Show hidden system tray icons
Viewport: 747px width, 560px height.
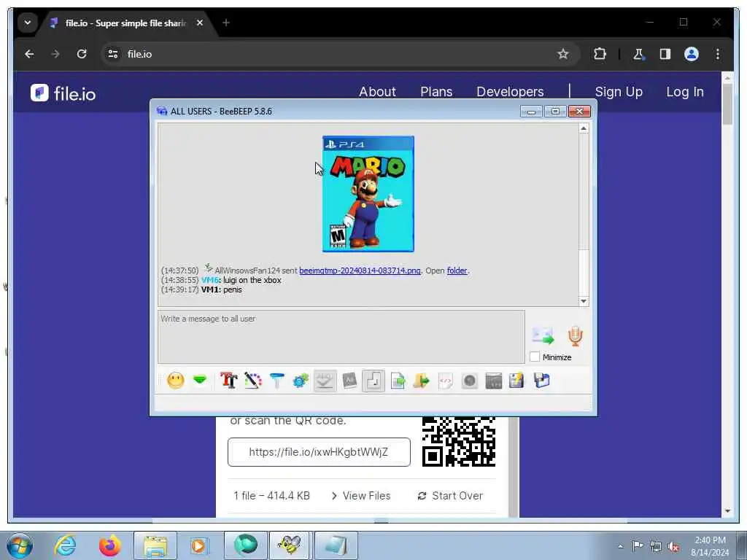click(x=620, y=546)
